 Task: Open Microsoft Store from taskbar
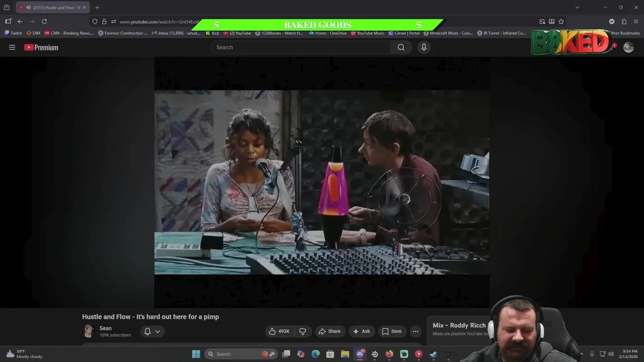point(330,354)
